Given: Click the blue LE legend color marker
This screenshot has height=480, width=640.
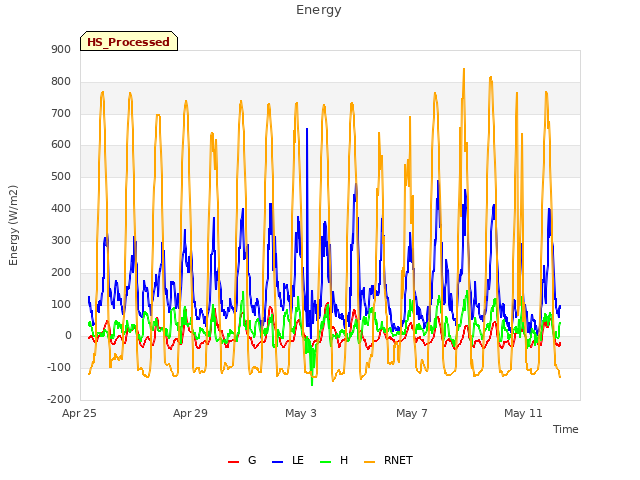Looking at the screenshot, I should 277,462.
